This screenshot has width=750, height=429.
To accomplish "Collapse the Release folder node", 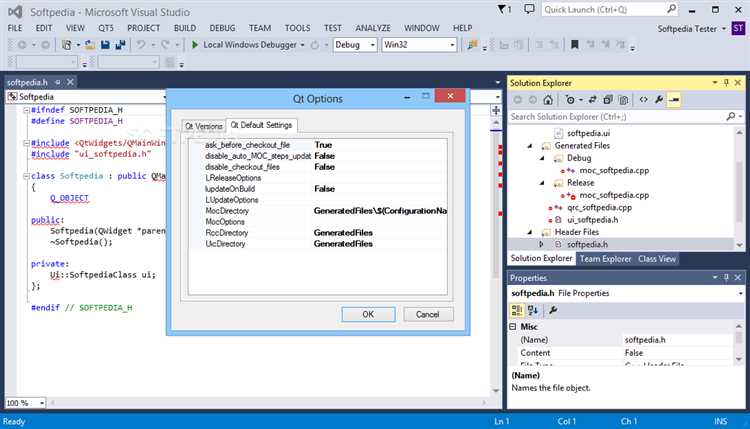I will [542, 183].
